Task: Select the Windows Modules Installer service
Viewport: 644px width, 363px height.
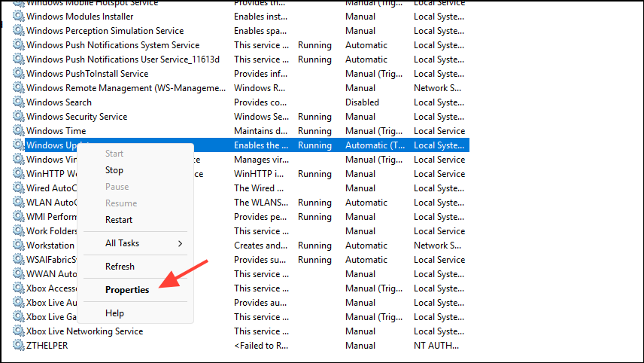Action: click(80, 17)
